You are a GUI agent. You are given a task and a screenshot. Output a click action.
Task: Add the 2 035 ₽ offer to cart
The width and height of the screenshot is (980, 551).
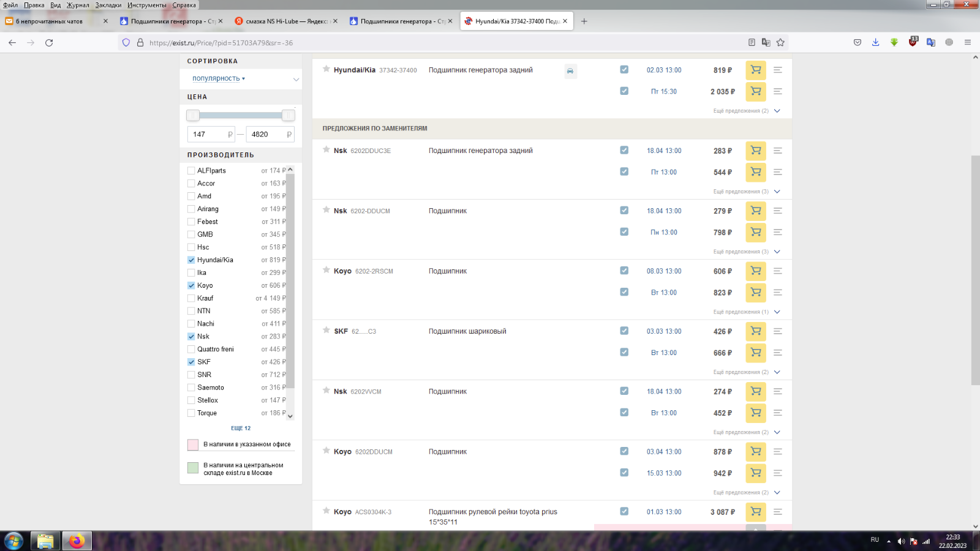756,91
